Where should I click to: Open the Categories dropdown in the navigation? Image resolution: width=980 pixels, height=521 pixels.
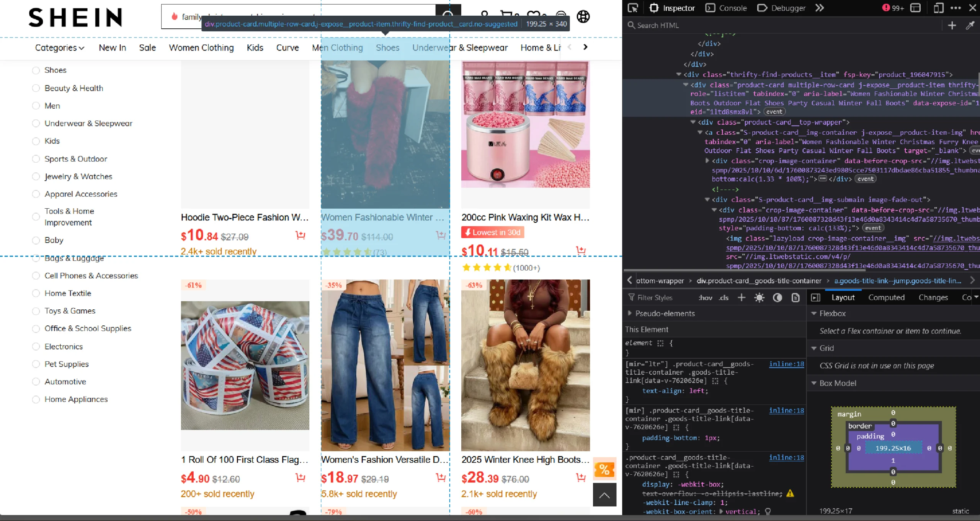[59, 48]
